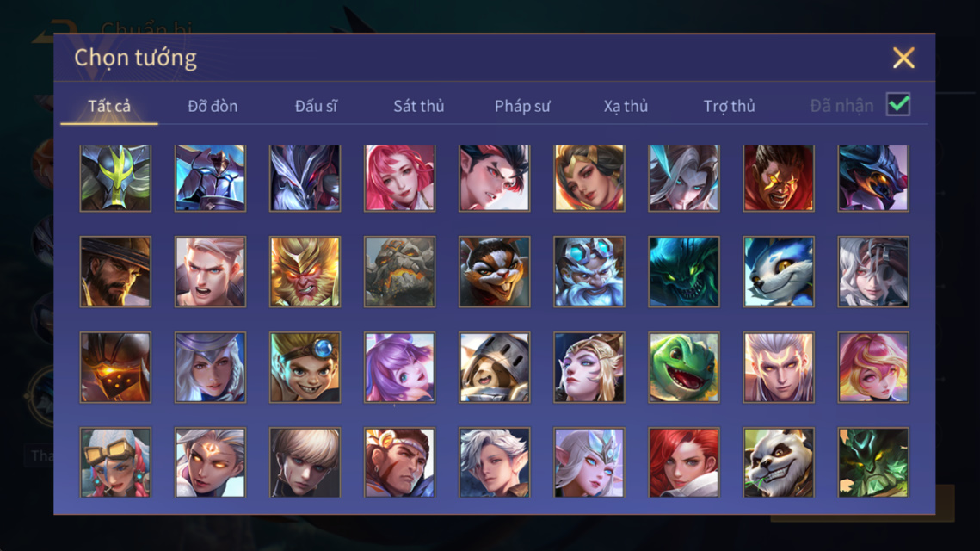Pick the pink-haired girl with goggles
The width and height of the screenshot is (980, 551).
(x=115, y=462)
